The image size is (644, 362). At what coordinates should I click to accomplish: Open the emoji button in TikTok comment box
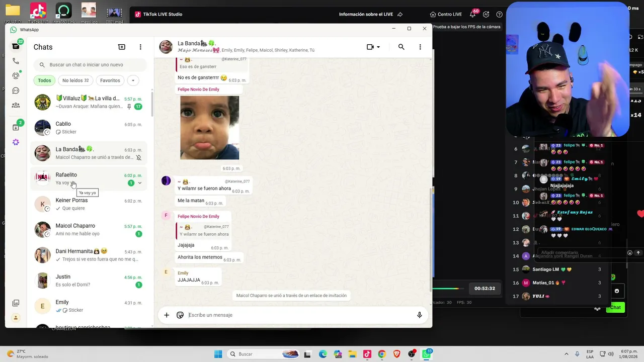(x=630, y=252)
